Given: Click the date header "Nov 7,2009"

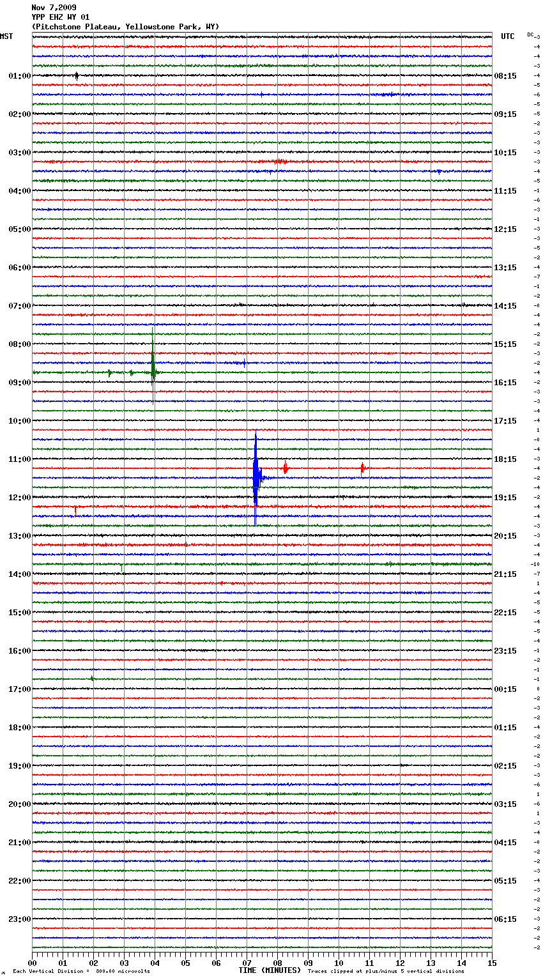Looking at the screenshot, I should pos(54,8).
